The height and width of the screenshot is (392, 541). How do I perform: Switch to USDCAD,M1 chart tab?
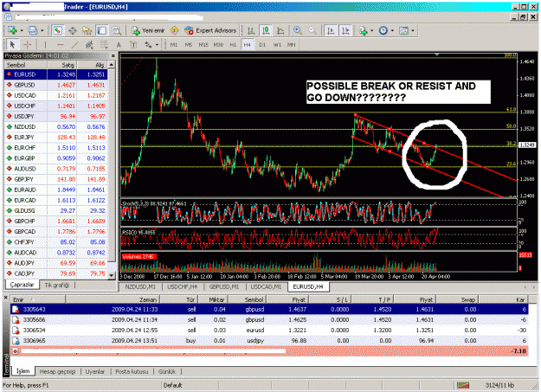pyautogui.click(x=266, y=286)
